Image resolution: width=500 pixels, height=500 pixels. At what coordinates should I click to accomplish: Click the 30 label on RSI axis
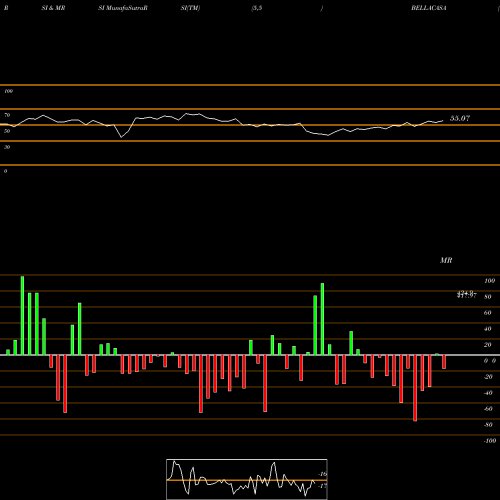(7, 147)
